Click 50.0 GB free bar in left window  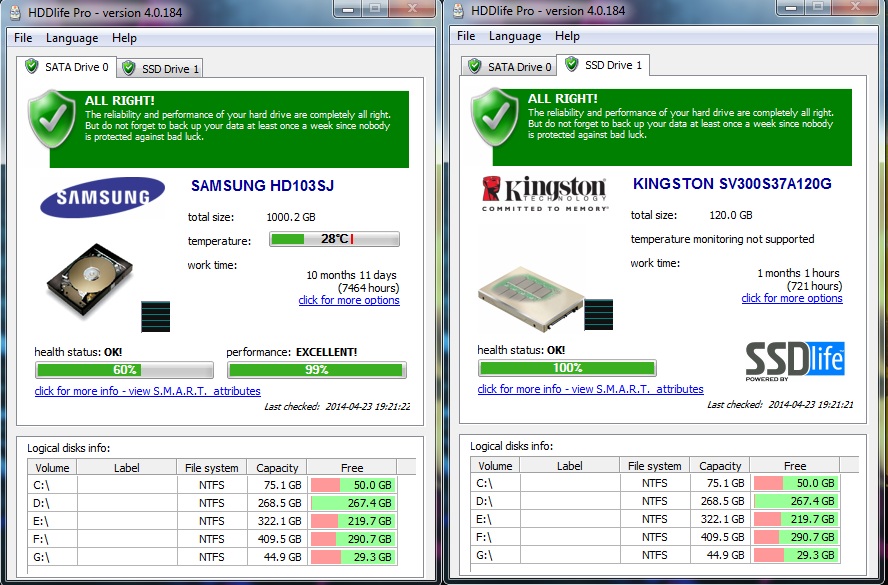(352, 485)
